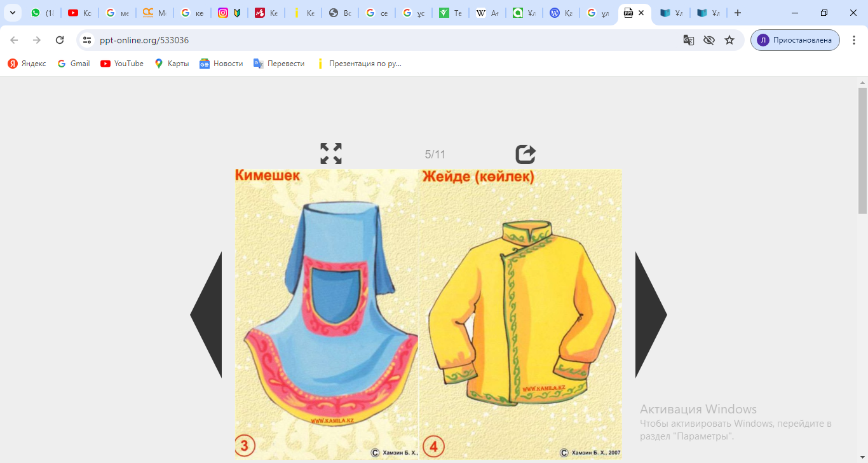Open the "Презентация по ру..." bookmark
The image size is (868, 463).
pyautogui.click(x=359, y=64)
